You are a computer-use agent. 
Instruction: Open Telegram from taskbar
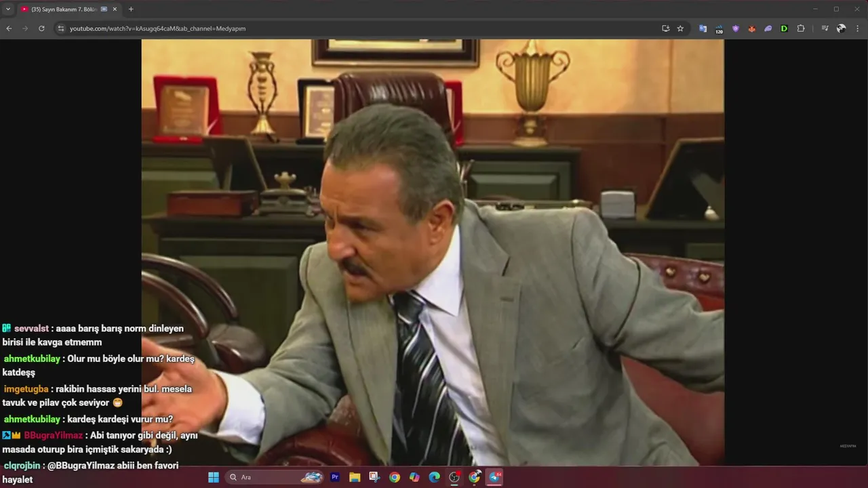[x=495, y=477]
